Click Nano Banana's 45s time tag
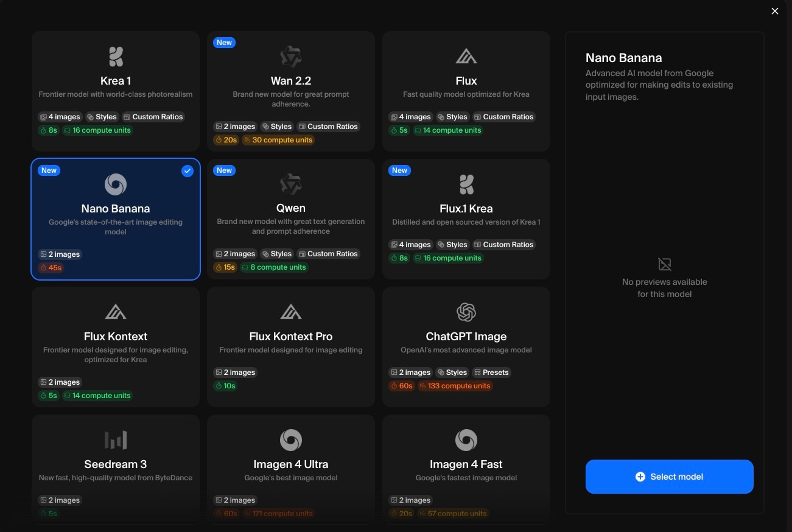Viewport: 792px width, 532px height. pyautogui.click(x=51, y=268)
